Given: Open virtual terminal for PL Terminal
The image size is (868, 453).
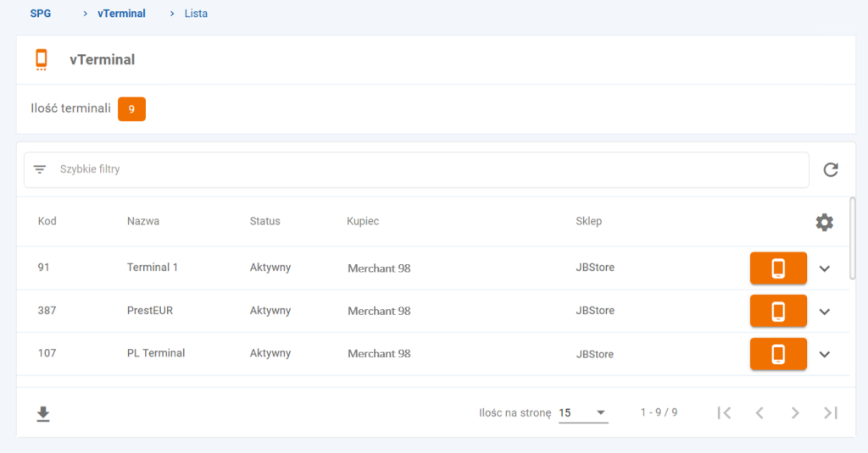Looking at the screenshot, I should click(x=777, y=353).
